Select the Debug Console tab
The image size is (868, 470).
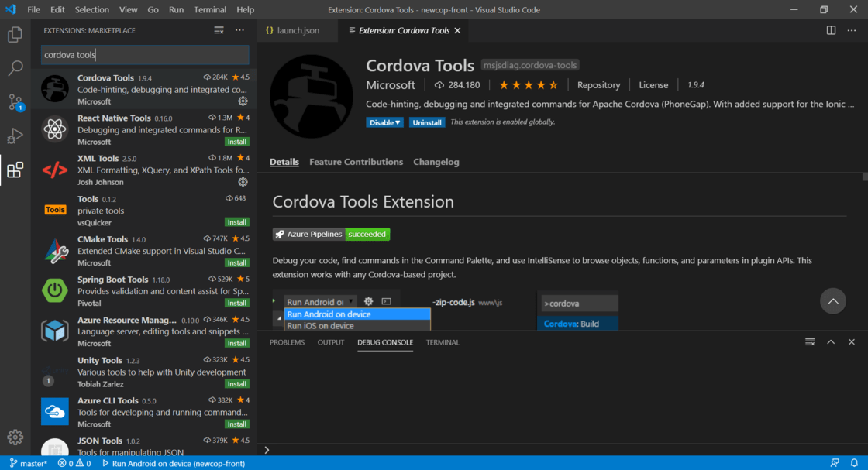pyautogui.click(x=384, y=342)
